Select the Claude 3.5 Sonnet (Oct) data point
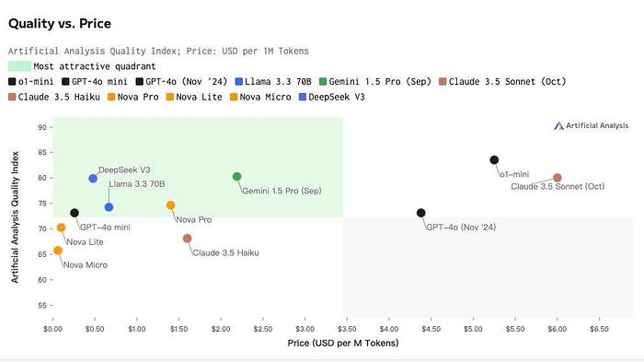 pos(558,178)
